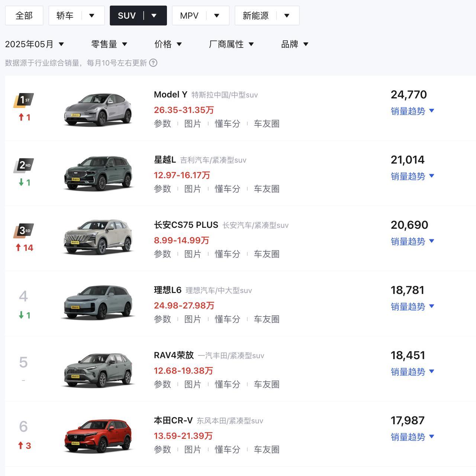Expand 销量趋势 for 长安CS75 PLUS
The width and height of the screenshot is (476, 476).
tap(412, 241)
